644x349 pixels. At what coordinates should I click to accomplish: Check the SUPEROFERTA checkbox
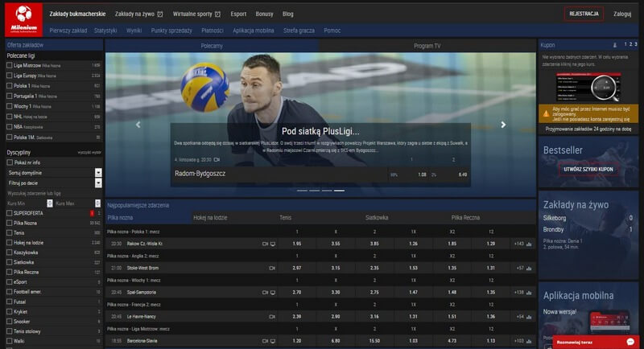tap(10, 213)
